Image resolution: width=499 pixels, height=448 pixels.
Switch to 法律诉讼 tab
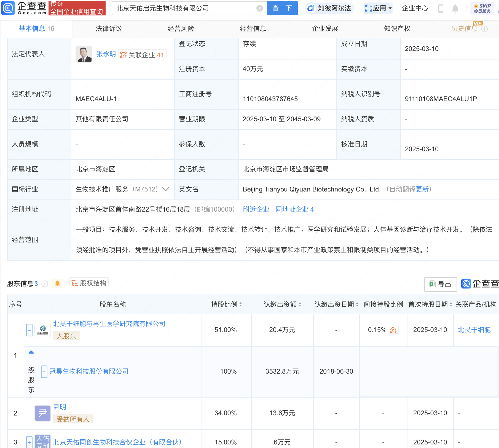[x=109, y=29]
